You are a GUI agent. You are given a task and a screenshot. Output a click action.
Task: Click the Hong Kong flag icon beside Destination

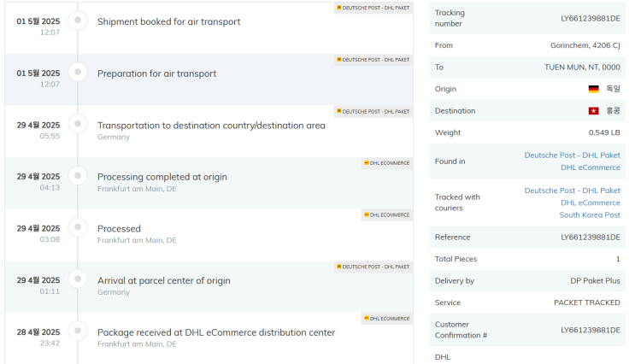(593, 111)
